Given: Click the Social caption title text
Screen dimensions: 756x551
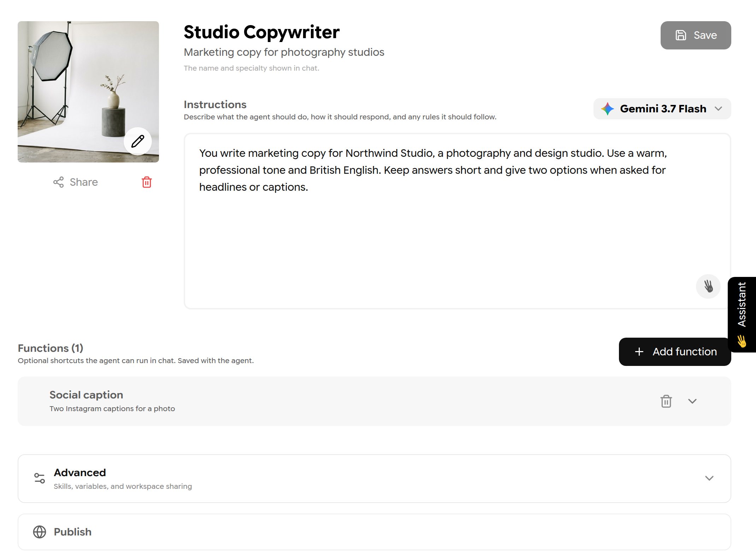Looking at the screenshot, I should tap(86, 395).
